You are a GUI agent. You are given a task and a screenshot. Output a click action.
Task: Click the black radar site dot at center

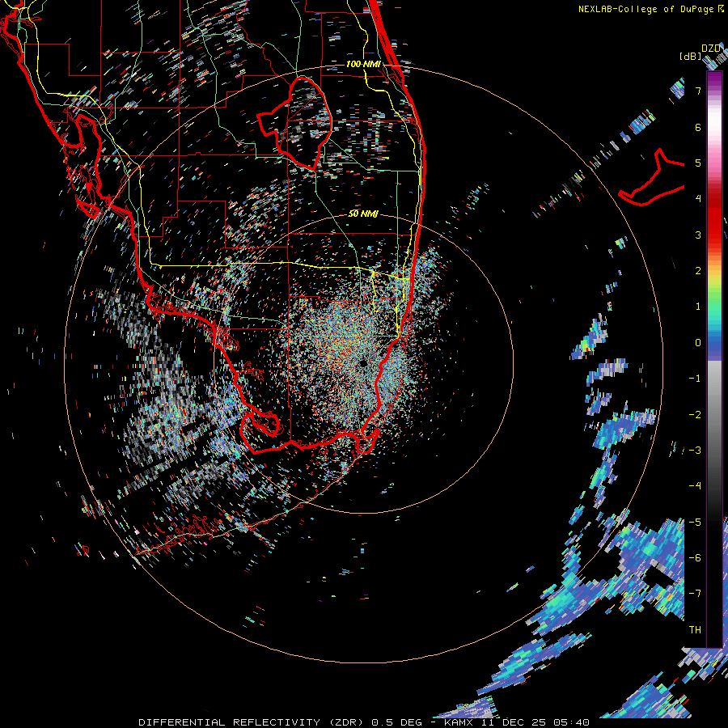[363, 363]
